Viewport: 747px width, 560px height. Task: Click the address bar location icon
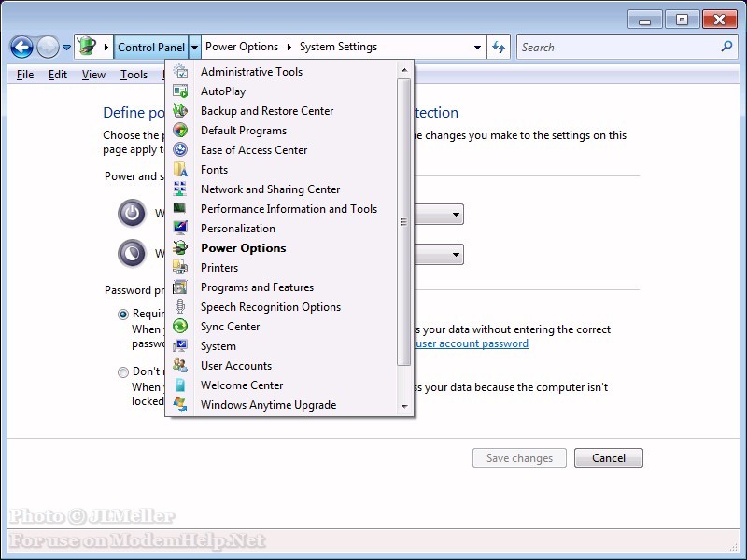click(87, 46)
